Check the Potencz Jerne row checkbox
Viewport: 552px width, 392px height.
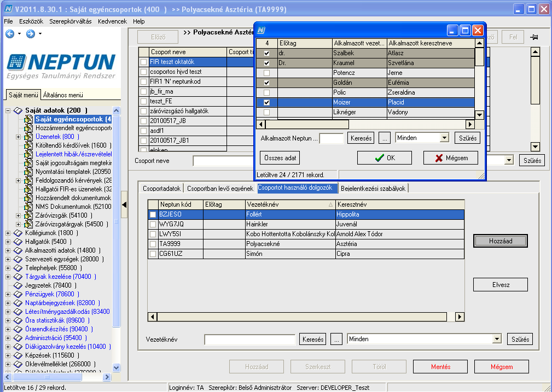coord(266,73)
